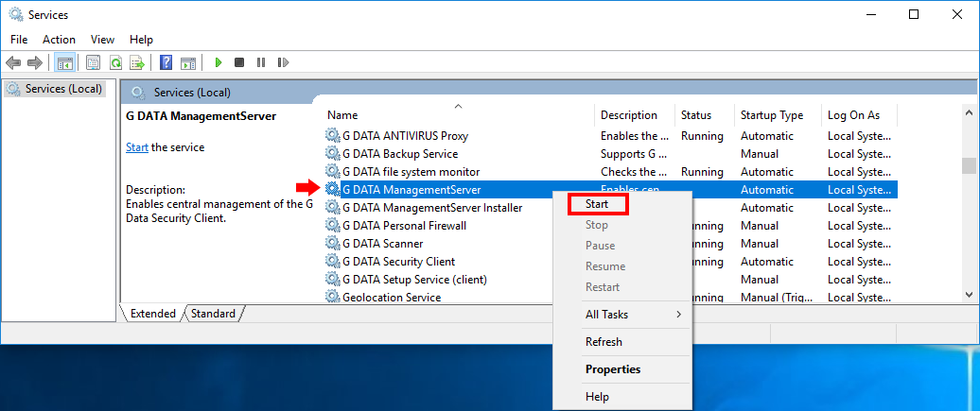980x411 pixels.
Task: Select the G DATA ANTIVIRUS Proxy row name
Action: point(405,135)
